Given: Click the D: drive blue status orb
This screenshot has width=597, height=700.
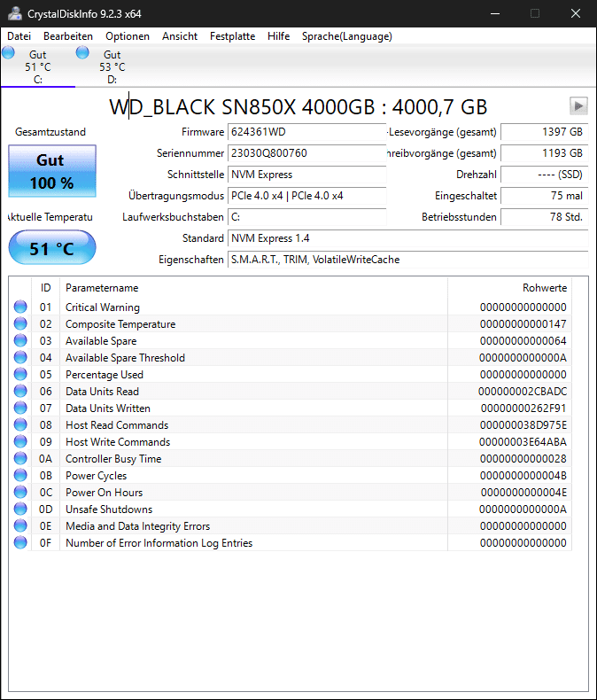Looking at the screenshot, I should click(x=82, y=52).
